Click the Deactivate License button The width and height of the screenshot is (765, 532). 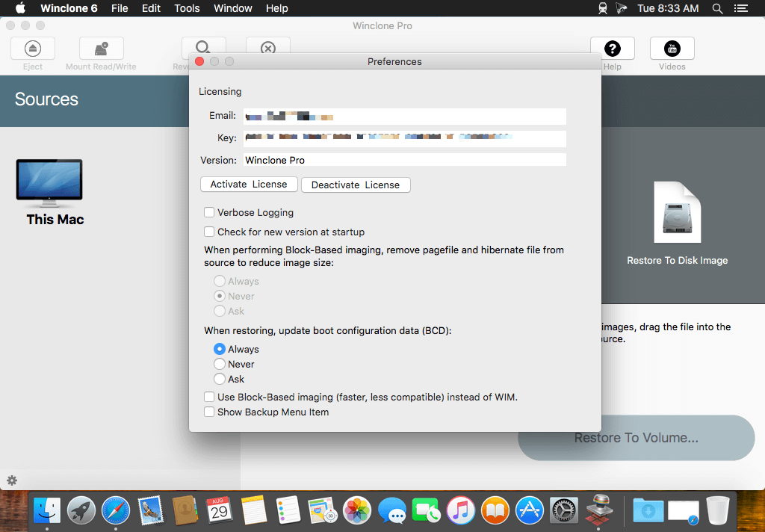click(356, 185)
